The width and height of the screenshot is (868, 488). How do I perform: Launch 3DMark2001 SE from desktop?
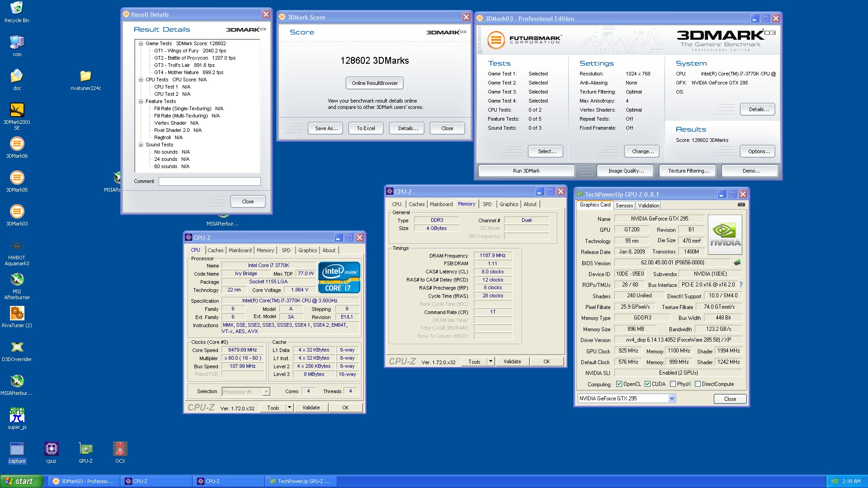pos(17,116)
